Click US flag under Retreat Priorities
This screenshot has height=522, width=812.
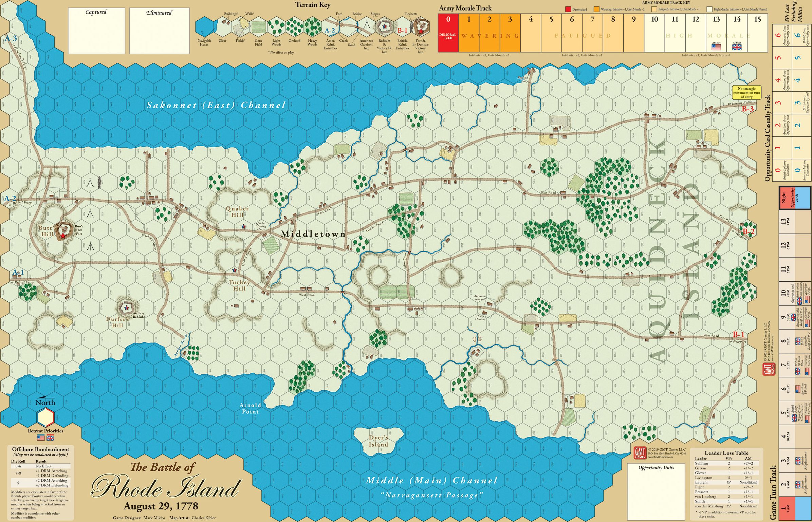tap(41, 437)
